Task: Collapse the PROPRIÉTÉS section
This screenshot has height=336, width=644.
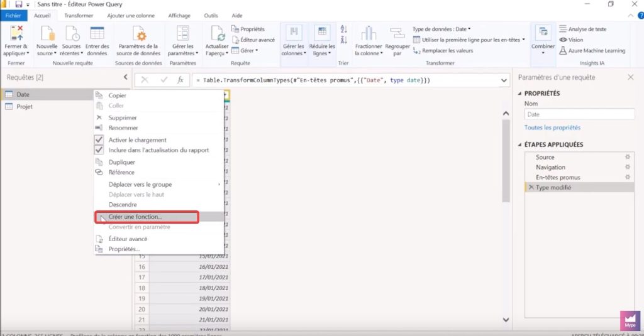Action: coord(519,94)
